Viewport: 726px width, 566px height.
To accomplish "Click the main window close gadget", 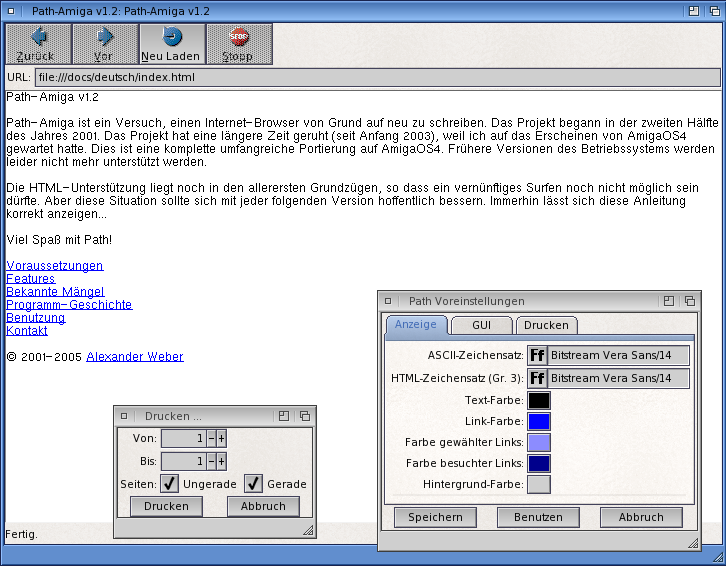I will tap(11, 11).
